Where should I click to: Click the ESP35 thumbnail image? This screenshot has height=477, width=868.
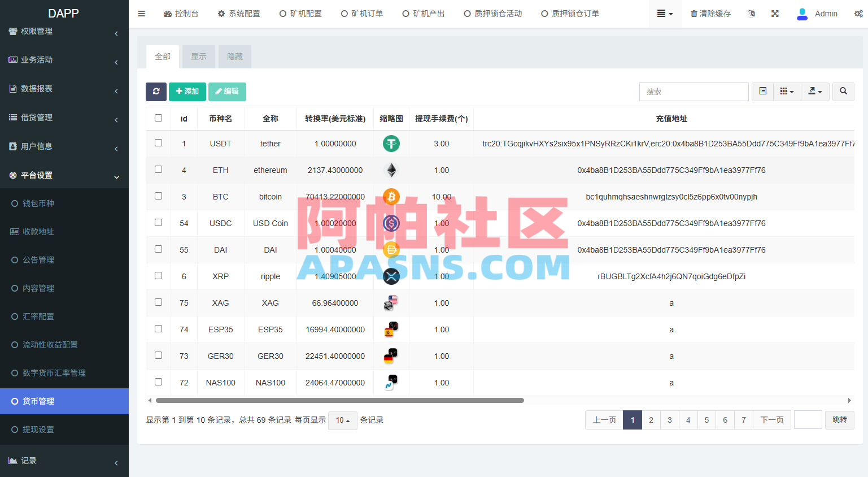coord(391,329)
